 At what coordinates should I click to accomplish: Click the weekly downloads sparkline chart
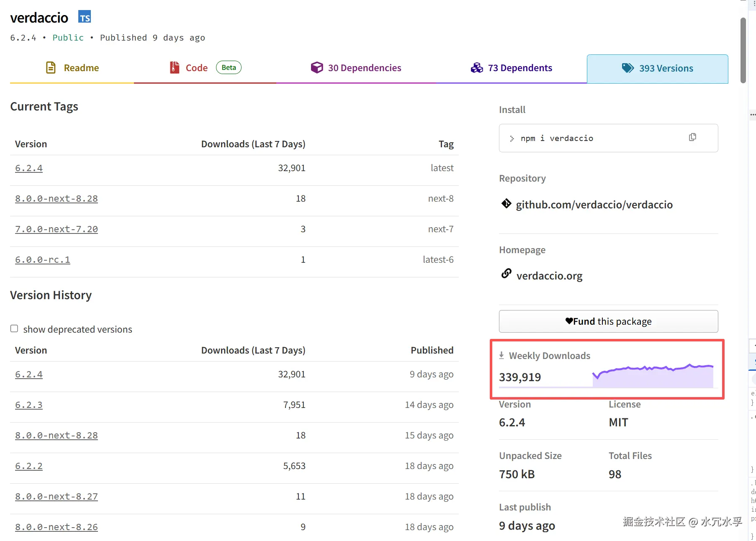pyautogui.click(x=652, y=375)
